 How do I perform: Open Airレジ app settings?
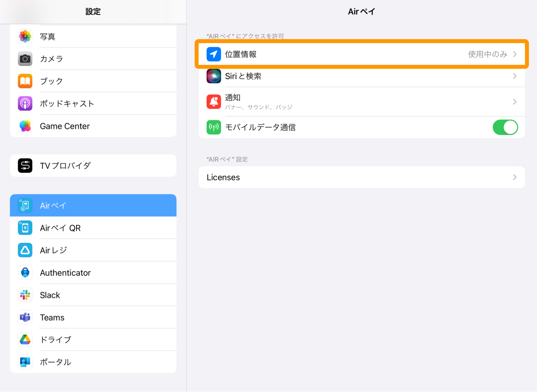[93, 250]
